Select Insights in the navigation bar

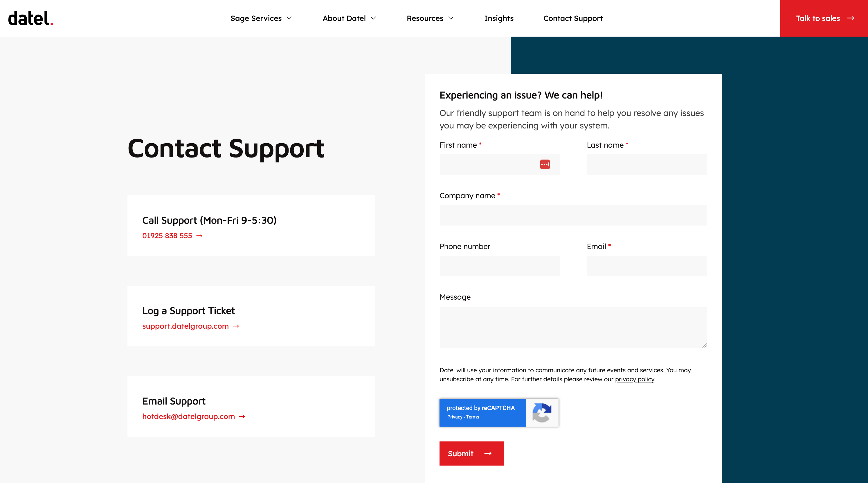pyautogui.click(x=499, y=18)
